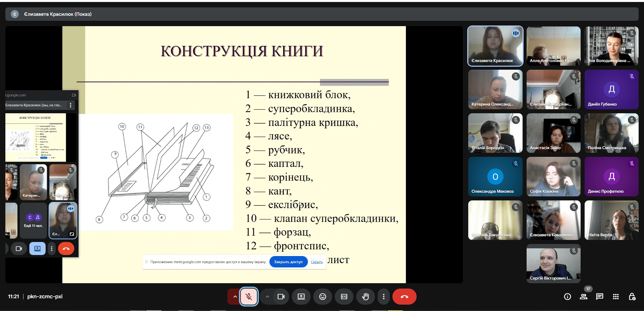Open options menu in mini preview window
The width and height of the screenshot is (644, 311).
(70, 105)
